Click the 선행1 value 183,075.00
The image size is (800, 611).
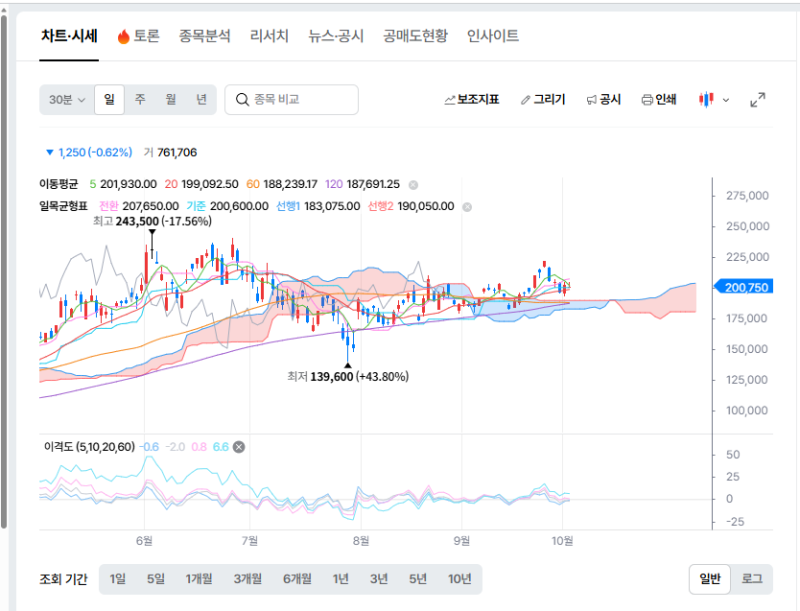point(332,206)
